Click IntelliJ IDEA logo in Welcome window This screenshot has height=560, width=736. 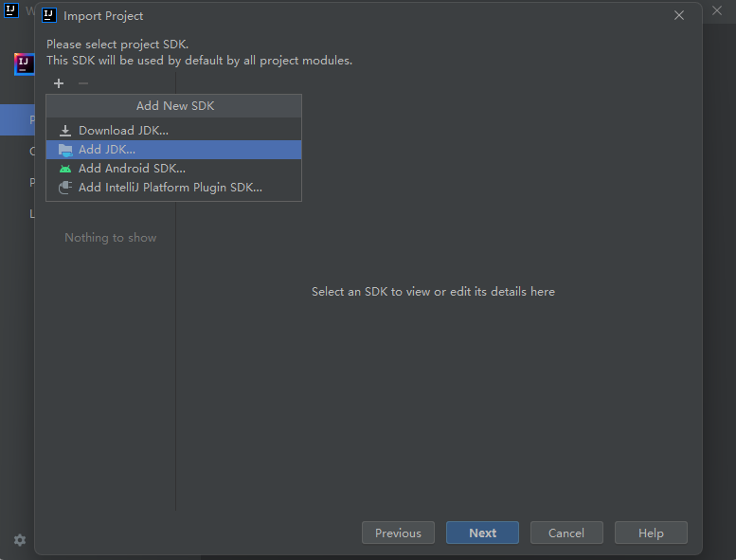pos(24,64)
